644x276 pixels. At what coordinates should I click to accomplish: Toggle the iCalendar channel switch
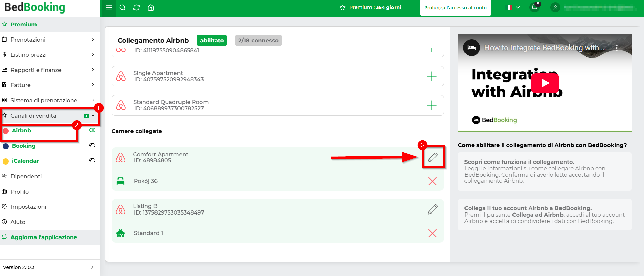click(x=92, y=160)
